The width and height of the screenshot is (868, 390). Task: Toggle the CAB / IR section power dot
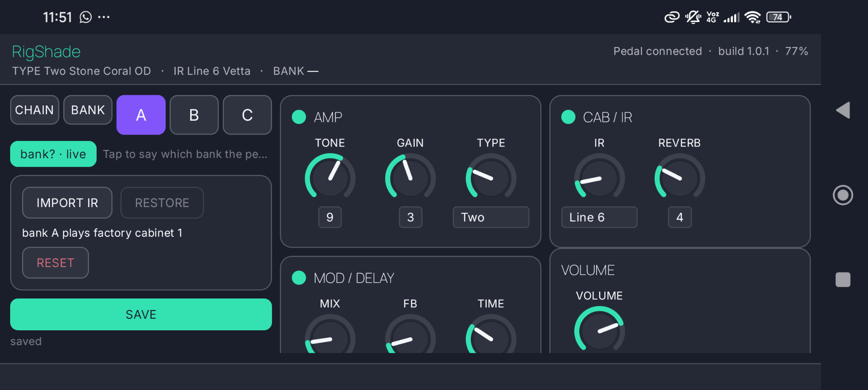pos(568,117)
